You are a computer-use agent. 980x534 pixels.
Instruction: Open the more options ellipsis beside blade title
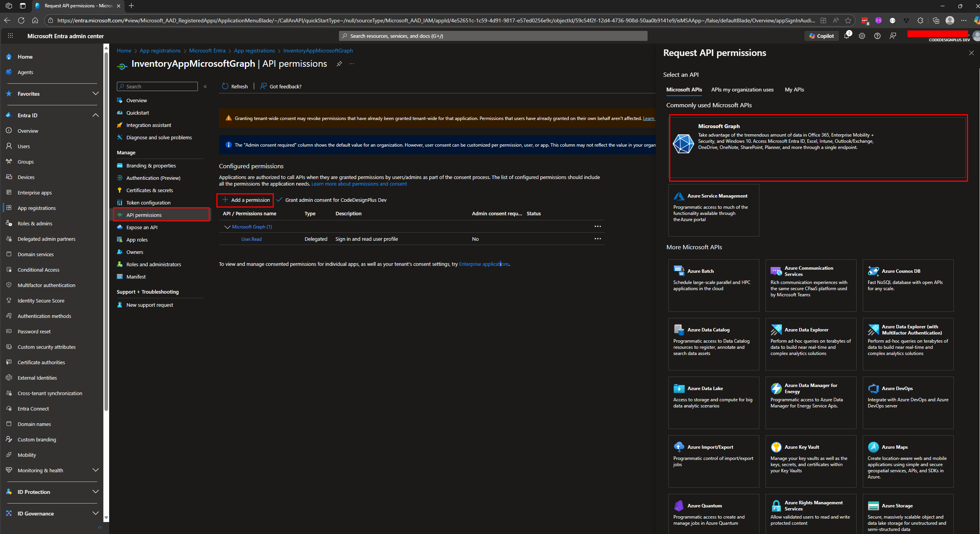352,64
